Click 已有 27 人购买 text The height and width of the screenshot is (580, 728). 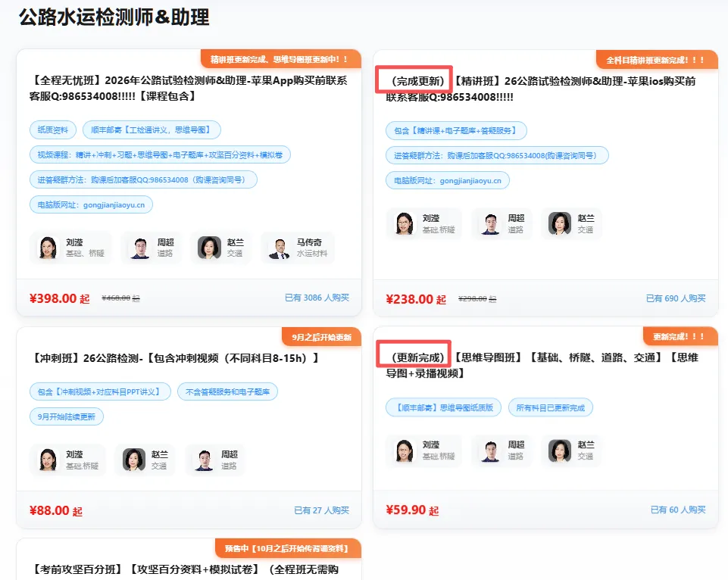coord(321,510)
